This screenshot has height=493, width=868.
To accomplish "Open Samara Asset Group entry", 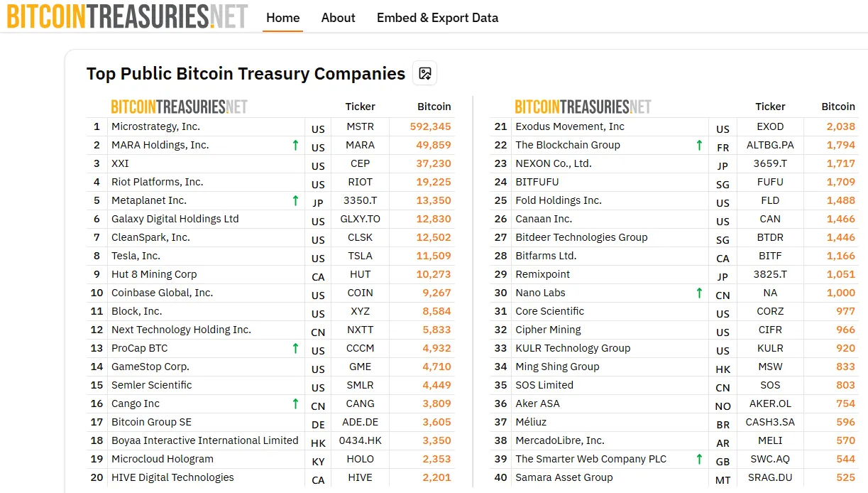I will pos(564,477).
